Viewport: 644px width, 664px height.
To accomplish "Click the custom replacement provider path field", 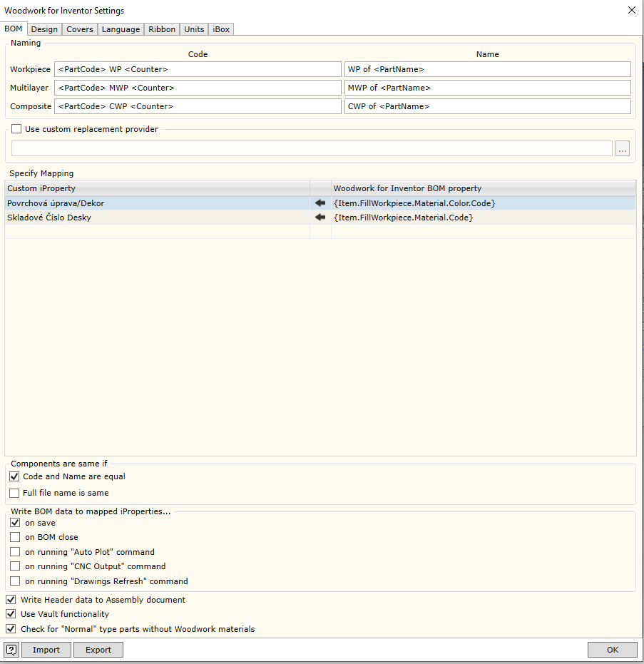I will tap(312, 148).
